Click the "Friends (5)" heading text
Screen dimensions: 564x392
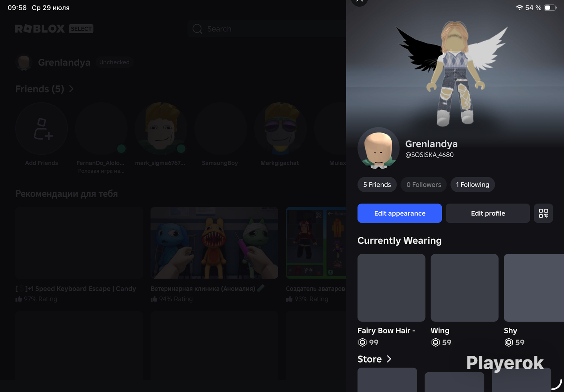40,89
